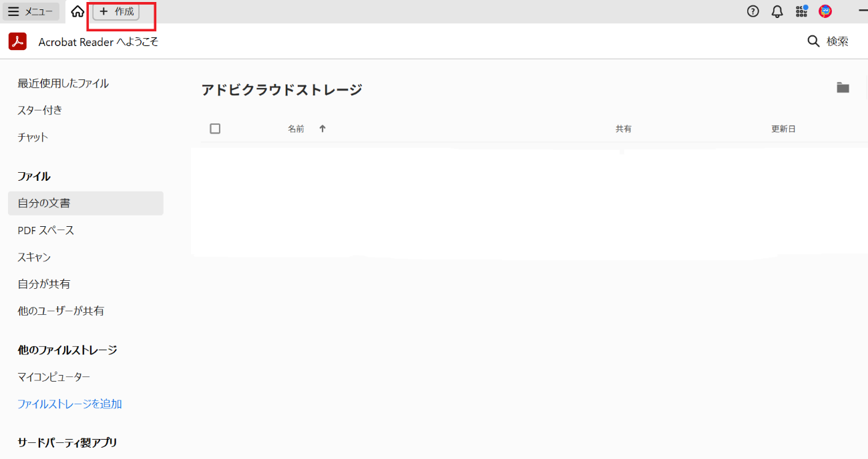Open the チャット section
The height and width of the screenshot is (459, 868).
32,137
